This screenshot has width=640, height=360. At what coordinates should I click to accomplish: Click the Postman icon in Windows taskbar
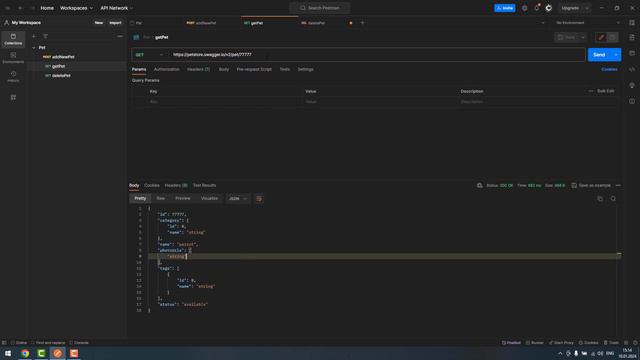click(x=58, y=353)
